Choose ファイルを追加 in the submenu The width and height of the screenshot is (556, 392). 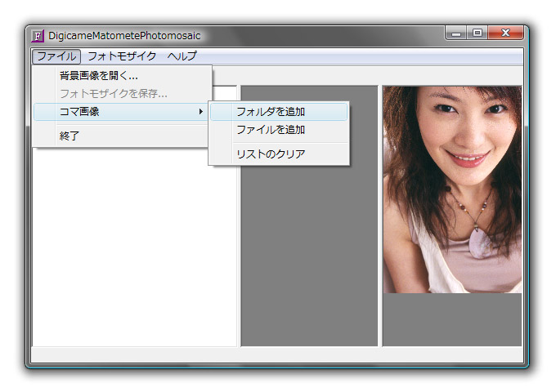279,130
